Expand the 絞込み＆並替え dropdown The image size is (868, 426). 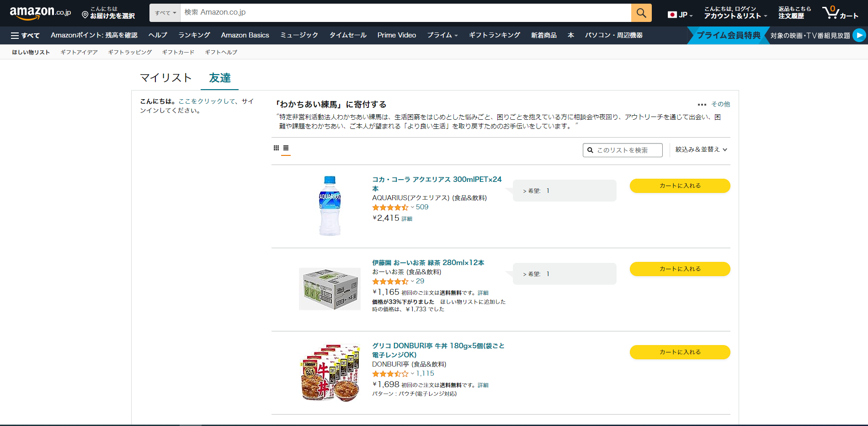[x=701, y=149]
